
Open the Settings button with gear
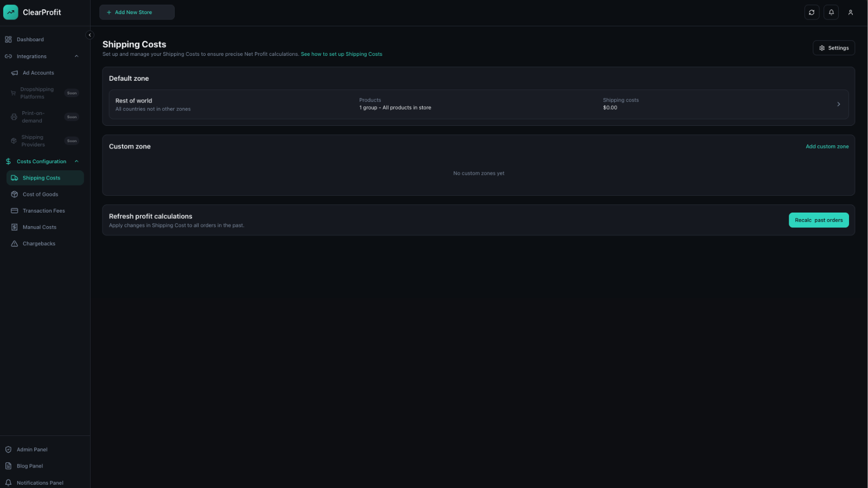tap(834, 48)
